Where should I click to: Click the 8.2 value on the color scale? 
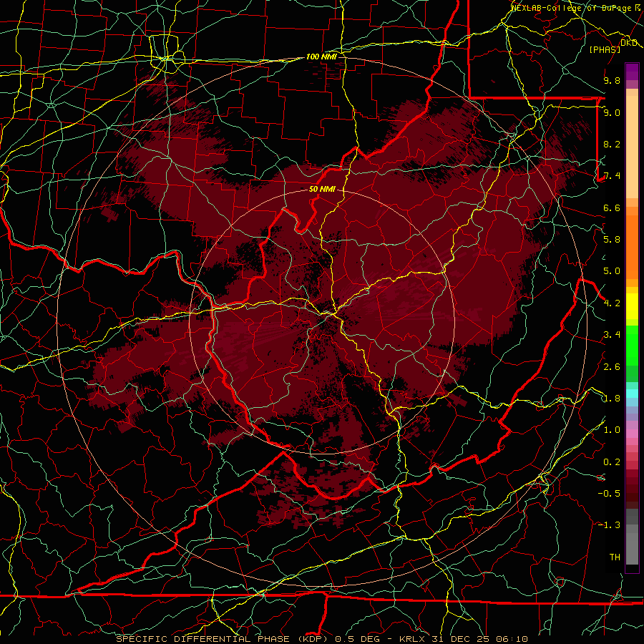point(612,144)
